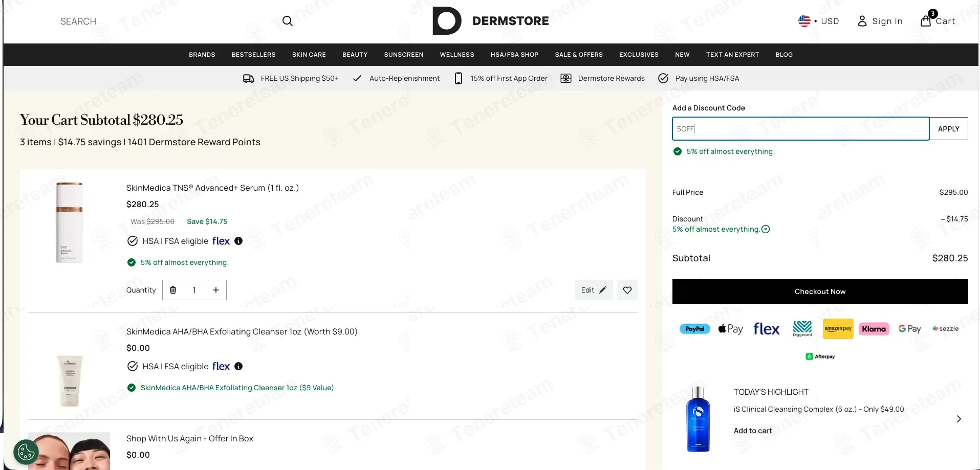
Task: Click the Apply discount button
Action: pyautogui.click(x=949, y=129)
